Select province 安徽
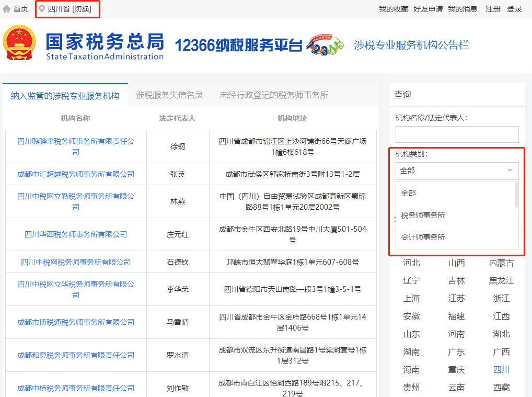The height and width of the screenshot is (397, 532). click(412, 316)
